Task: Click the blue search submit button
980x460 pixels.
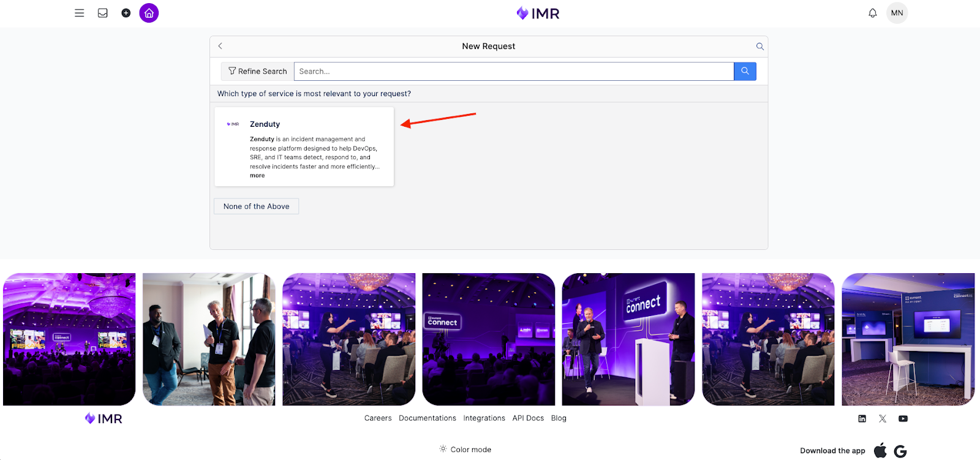Action: pyautogui.click(x=745, y=72)
